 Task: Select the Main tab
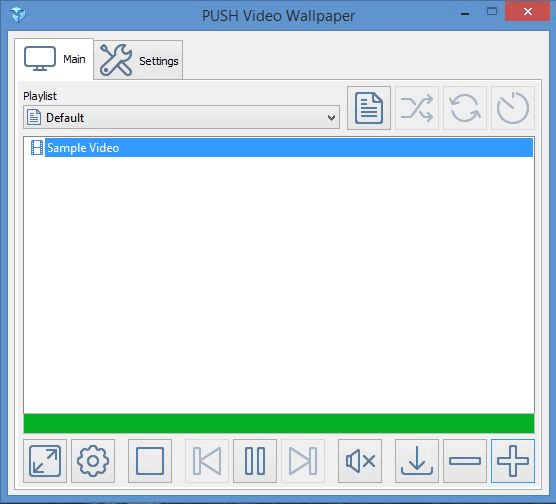54,59
